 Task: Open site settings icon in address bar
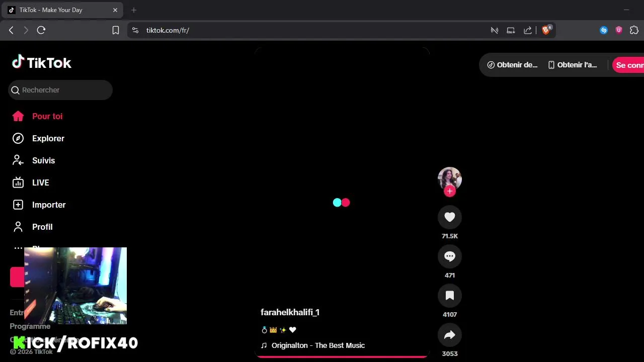click(135, 30)
